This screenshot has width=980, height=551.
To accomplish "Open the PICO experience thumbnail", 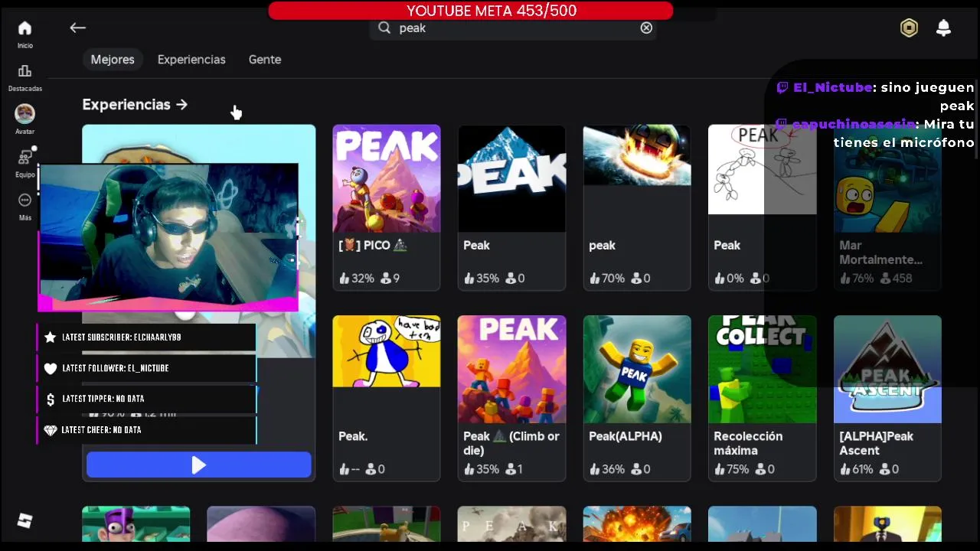I will (387, 178).
